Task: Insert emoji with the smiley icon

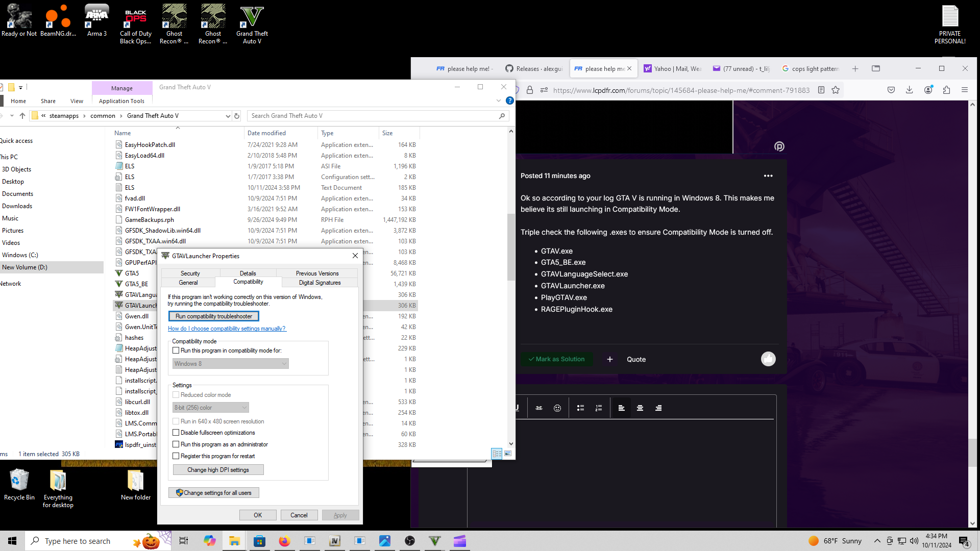Action: [557, 408]
